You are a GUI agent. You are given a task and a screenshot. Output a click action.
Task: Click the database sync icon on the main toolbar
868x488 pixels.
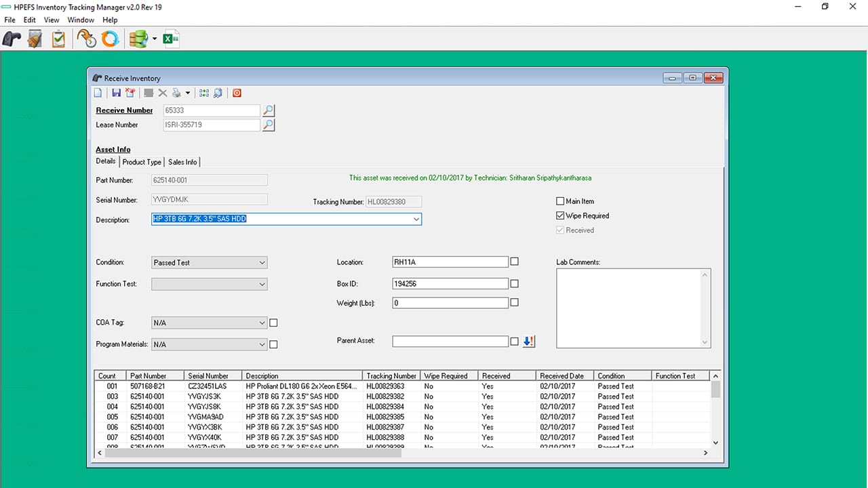pos(137,39)
